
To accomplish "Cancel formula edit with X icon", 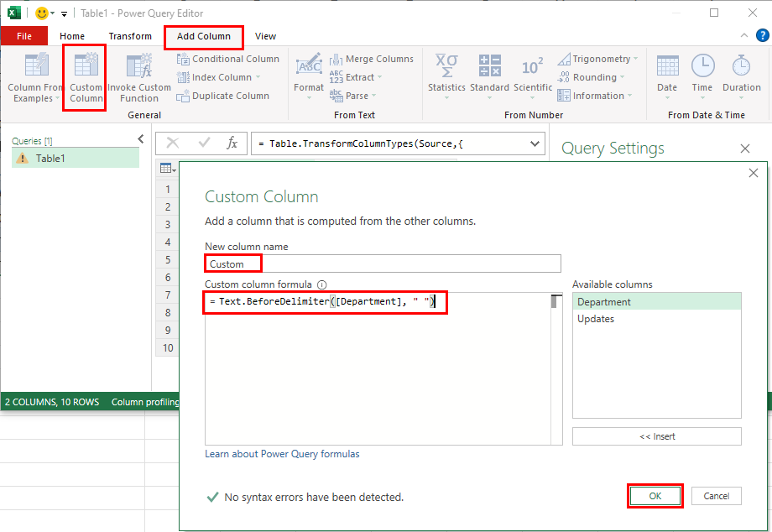I will click(173, 143).
